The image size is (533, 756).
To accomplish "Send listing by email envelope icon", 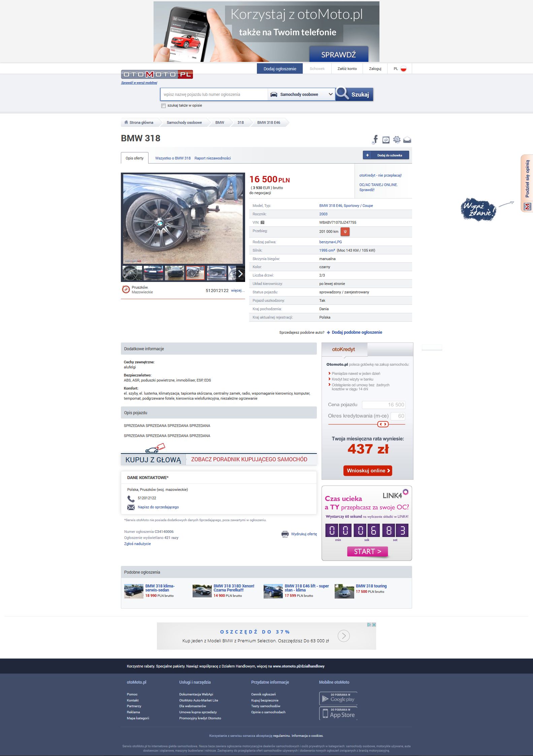I will 407,140.
